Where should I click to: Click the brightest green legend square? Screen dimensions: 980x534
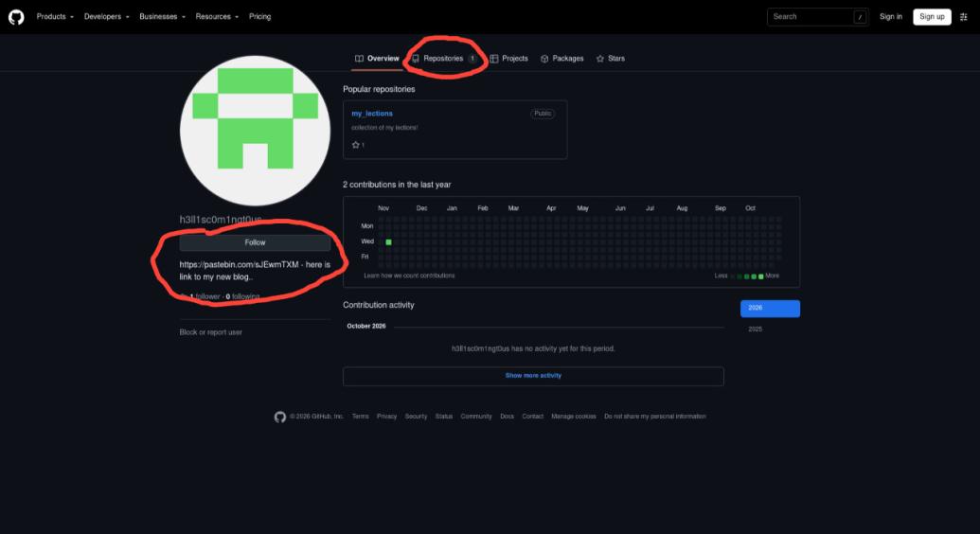[x=760, y=276]
